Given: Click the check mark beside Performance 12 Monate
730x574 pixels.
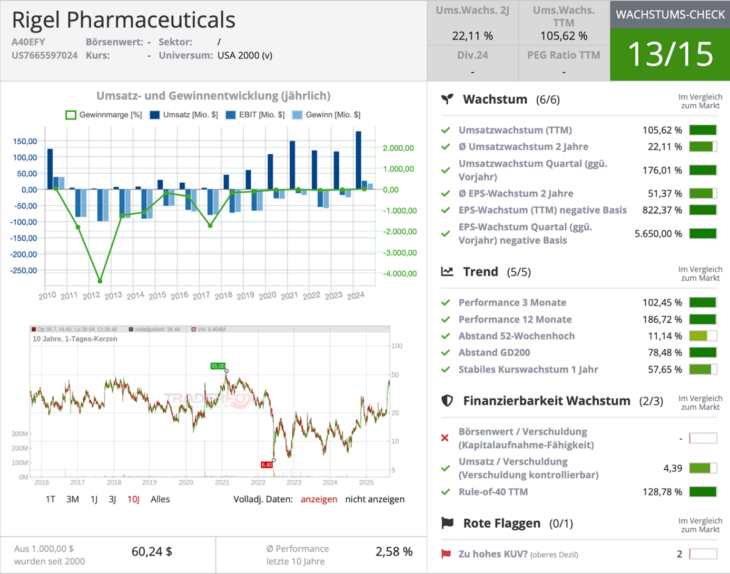Looking at the screenshot, I should (x=446, y=319).
